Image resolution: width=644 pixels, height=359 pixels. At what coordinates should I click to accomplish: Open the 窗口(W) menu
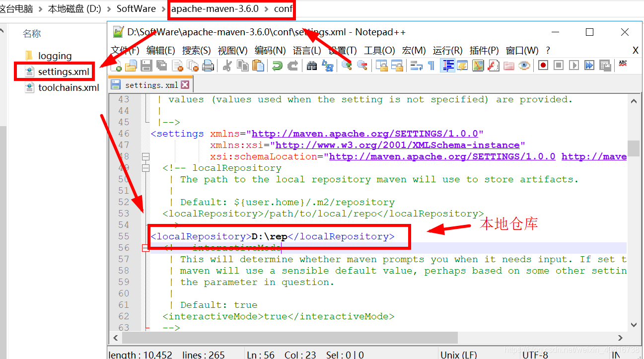(x=522, y=51)
